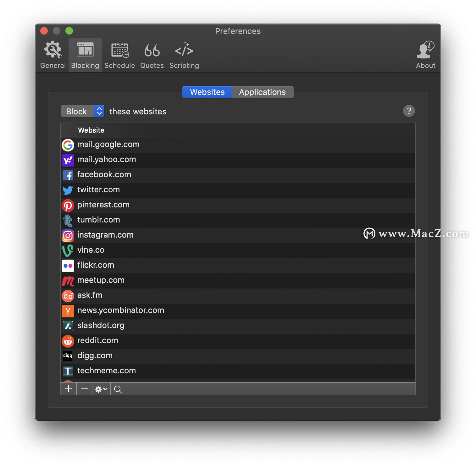Image resolution: width=476 pixels, height=467 pixels.
Task: Select the pinterest.com entry
Action: coord(238,205)
